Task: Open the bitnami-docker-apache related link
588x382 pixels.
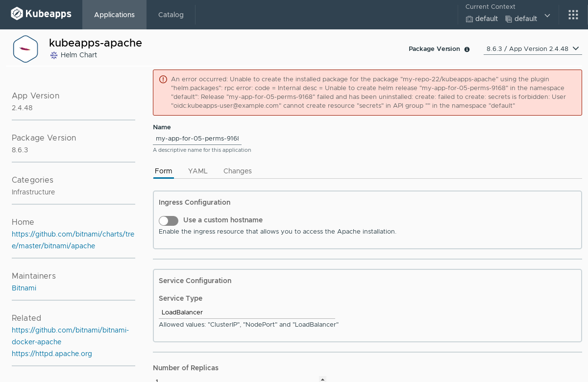Action: [70, 336]
